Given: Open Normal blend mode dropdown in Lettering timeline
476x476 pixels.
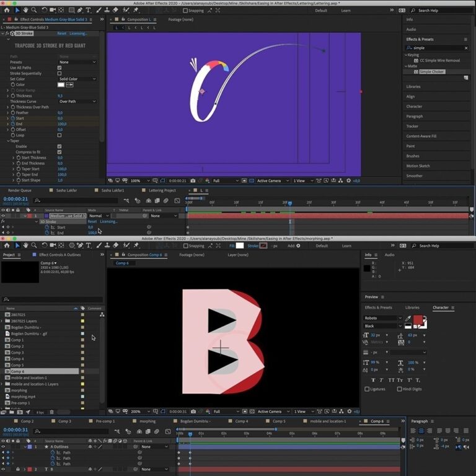Looking at the screenshot, I should 99,216.
